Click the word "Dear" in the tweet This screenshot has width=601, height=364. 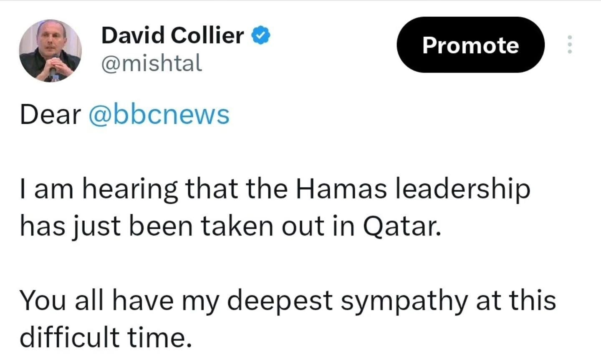point(50,115)
